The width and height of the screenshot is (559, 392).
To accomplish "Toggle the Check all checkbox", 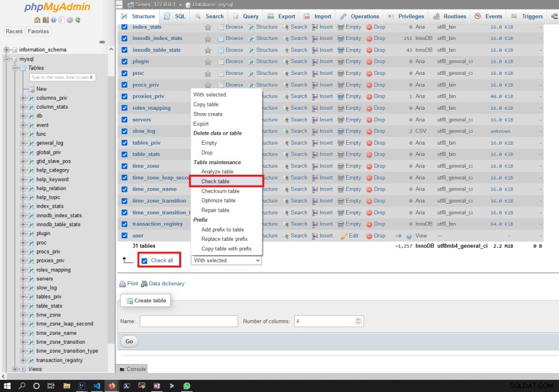I will [x=144, y=260].
